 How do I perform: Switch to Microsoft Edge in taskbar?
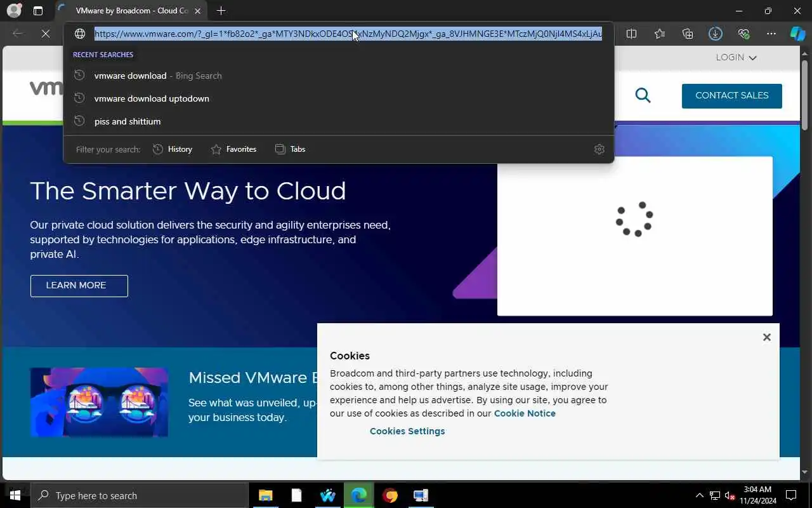click(x=359, y=495)
